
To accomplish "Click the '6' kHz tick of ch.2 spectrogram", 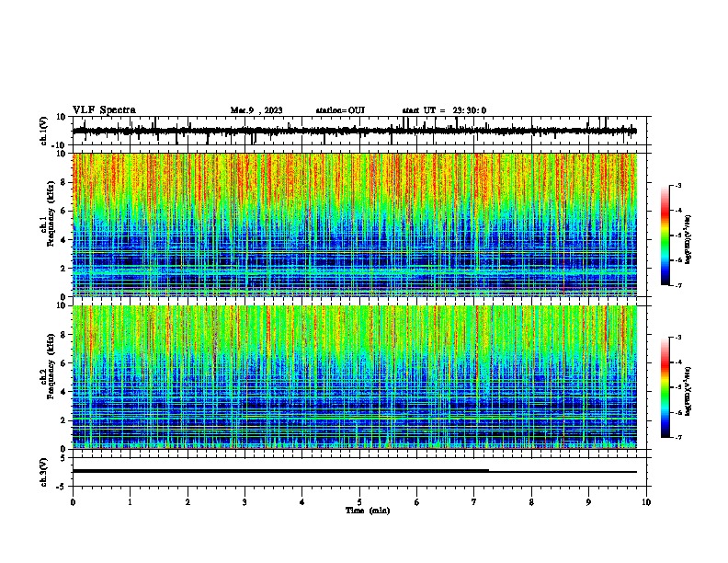I will pos(64,363).
